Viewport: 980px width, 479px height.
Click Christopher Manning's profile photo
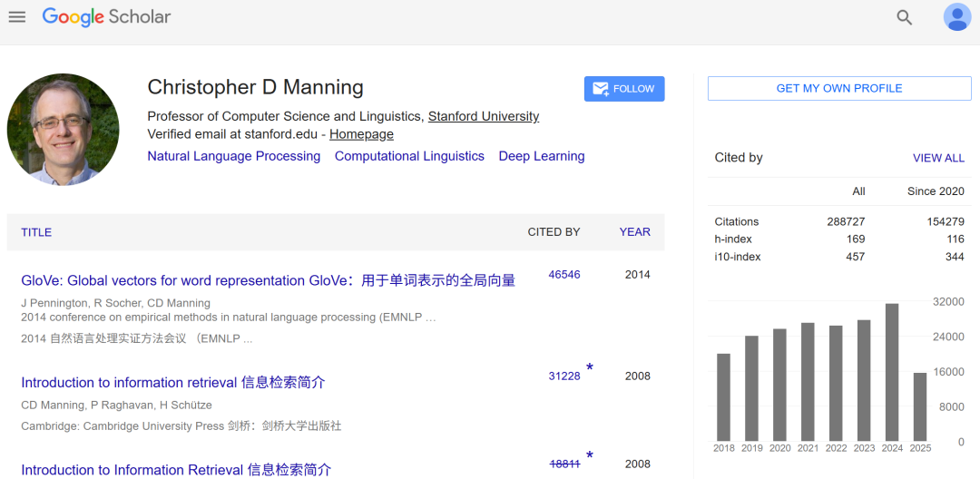pyautogui.click(x=64, y=130)
